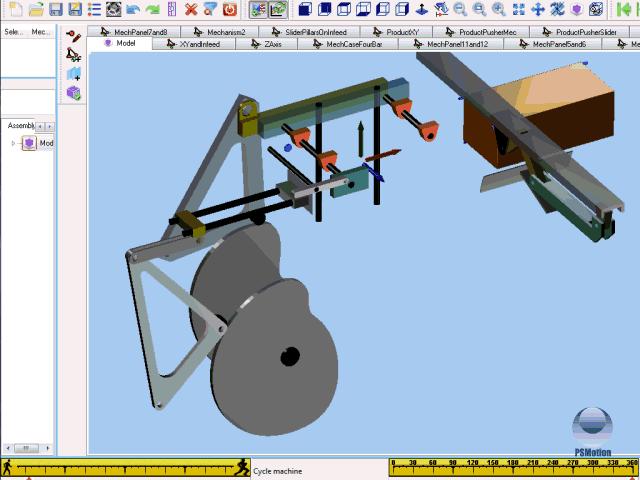Click the filter funnel icon
The width and height of the screenshot is (640, 480).
209,9
